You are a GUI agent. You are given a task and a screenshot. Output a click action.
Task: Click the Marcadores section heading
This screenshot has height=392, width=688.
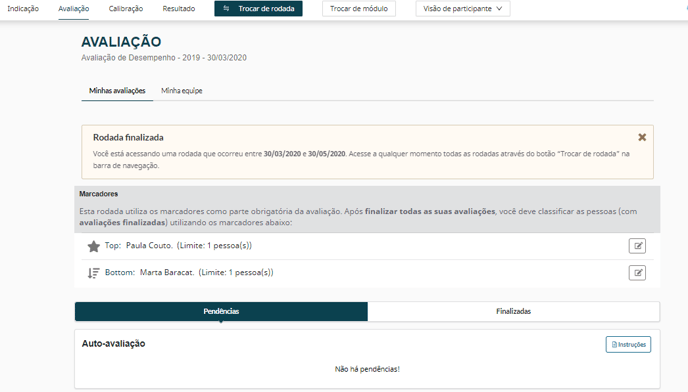pos(99,194)
